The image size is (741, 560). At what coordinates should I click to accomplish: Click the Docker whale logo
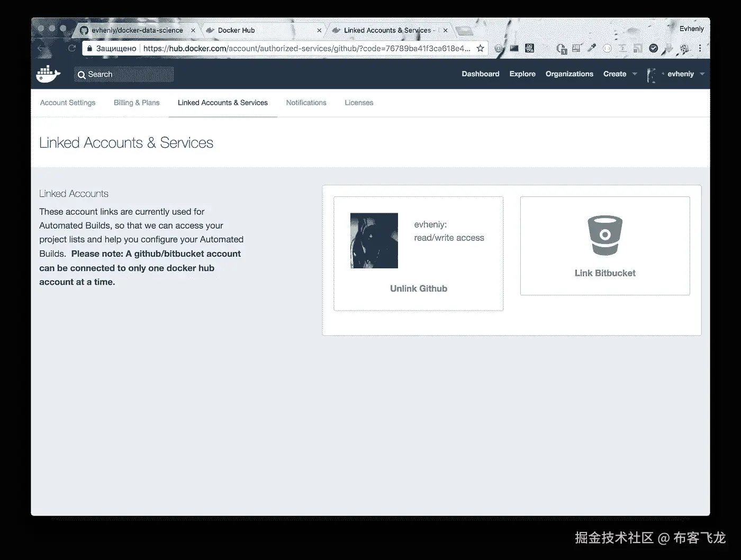(48, 74)
